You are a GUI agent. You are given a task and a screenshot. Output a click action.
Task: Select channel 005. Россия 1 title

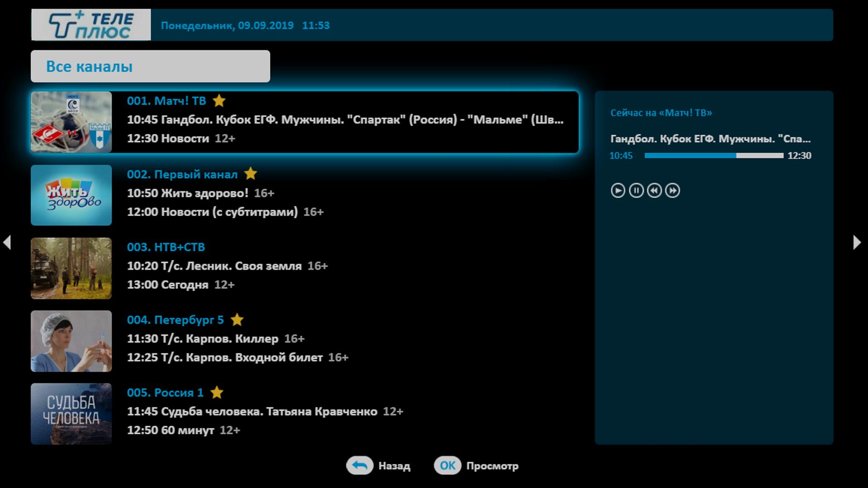pos(165,393)
